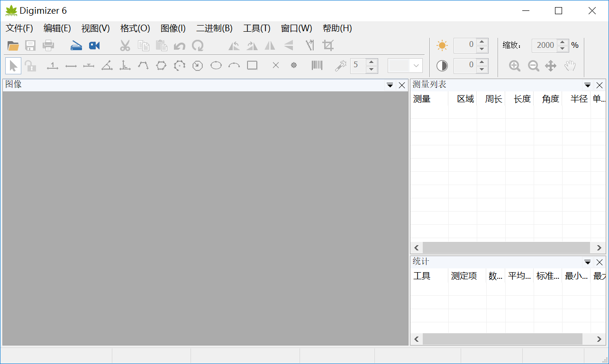Click the undo arrow icon
This screenshot has height=364, width=609.
(x=179, y=46)
